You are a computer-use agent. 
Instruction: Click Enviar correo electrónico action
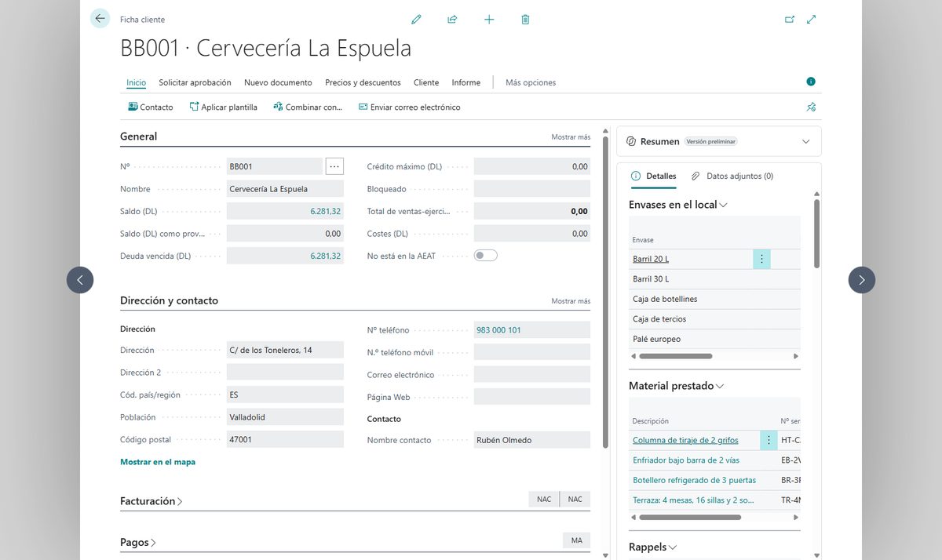(x=409, y=107)
